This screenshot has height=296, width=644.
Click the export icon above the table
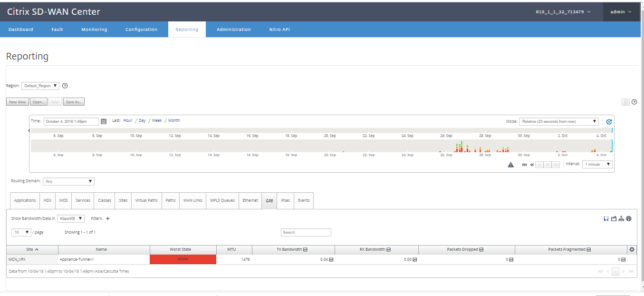(614, 219)
